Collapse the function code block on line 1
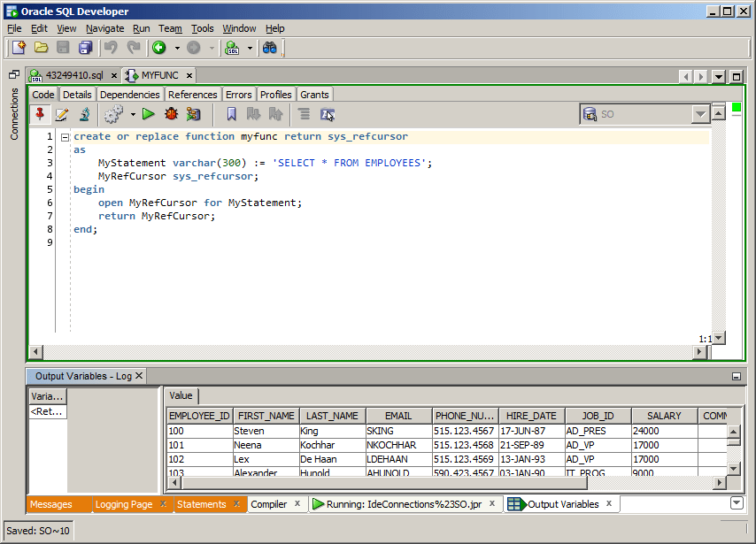The height and width of the screenshot is (544, 756). click(66, 136)
